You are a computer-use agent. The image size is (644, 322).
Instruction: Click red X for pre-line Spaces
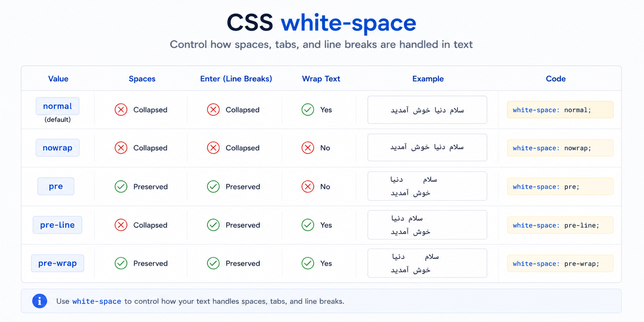coord(121,225)
